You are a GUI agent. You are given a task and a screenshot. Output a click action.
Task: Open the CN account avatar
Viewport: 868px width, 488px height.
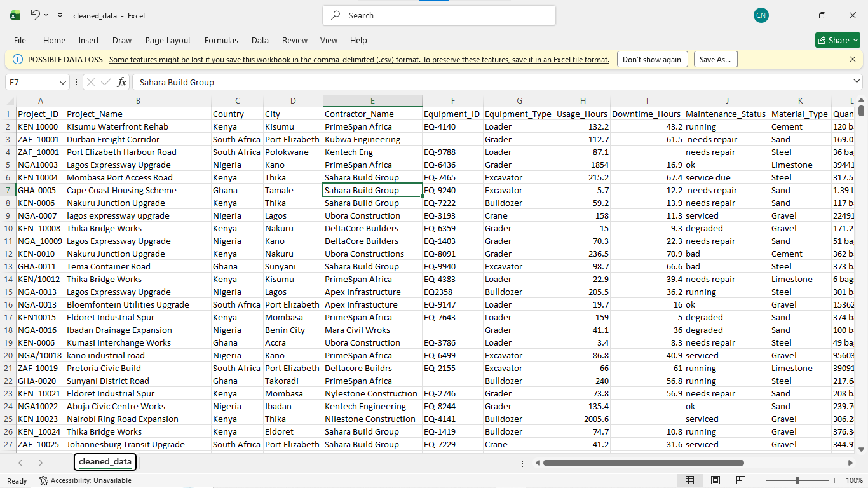point(761,15)
